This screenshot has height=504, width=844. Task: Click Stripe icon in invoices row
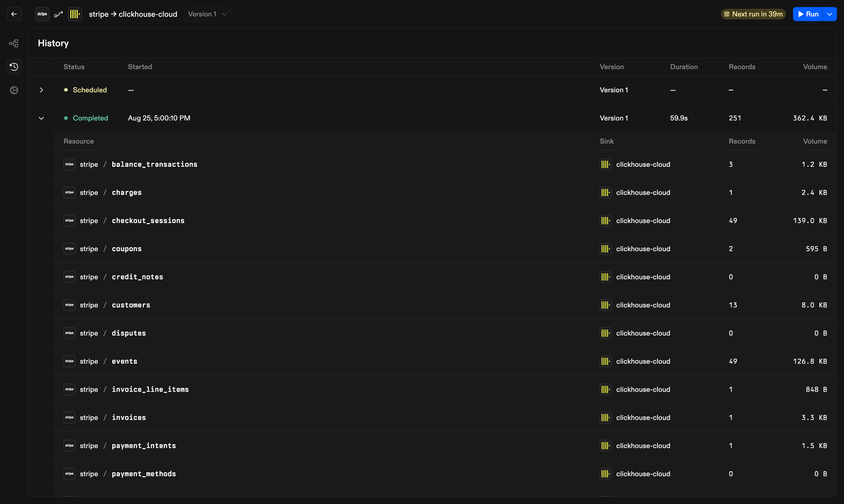69,417
